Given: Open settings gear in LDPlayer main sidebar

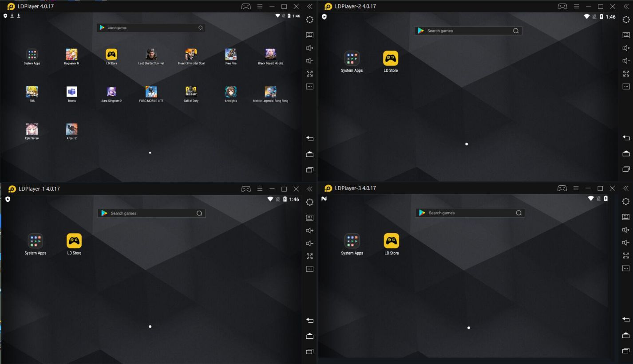Looking at the screenshot, I should tap(310, 20).
